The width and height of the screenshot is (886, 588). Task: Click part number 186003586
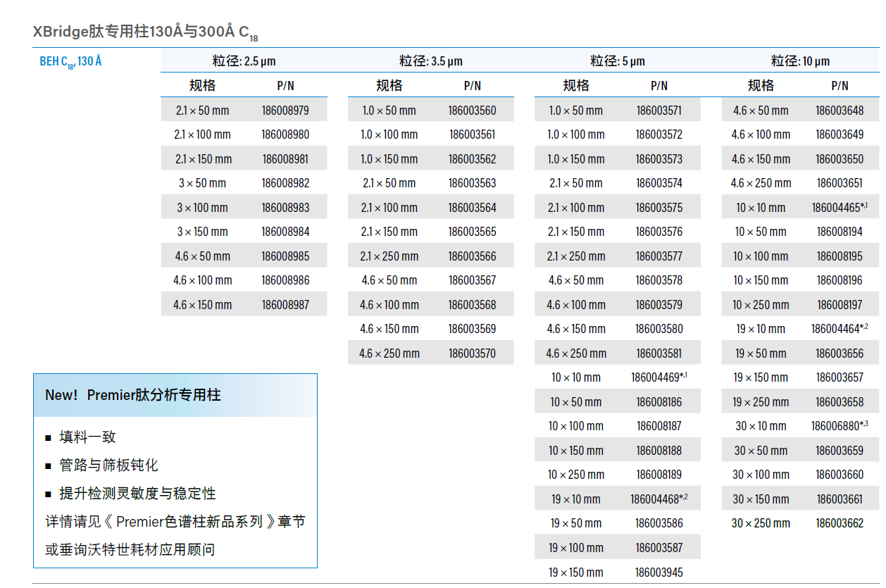[x=659, y=523]
